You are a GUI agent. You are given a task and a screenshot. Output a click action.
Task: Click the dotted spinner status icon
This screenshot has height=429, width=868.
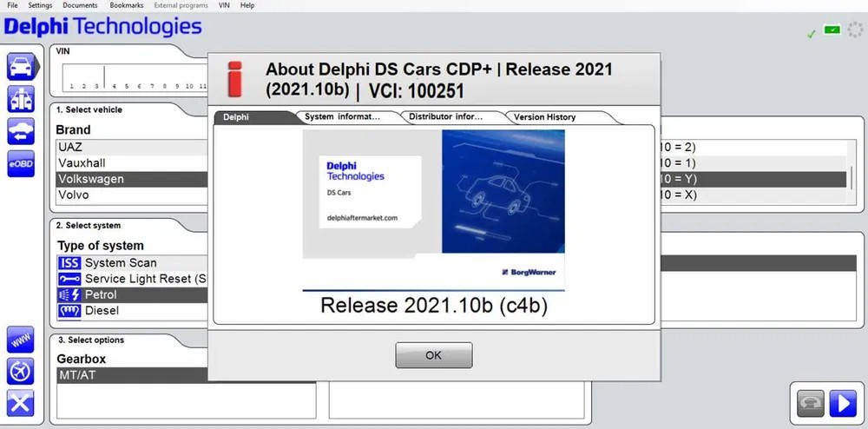point(855,30)
